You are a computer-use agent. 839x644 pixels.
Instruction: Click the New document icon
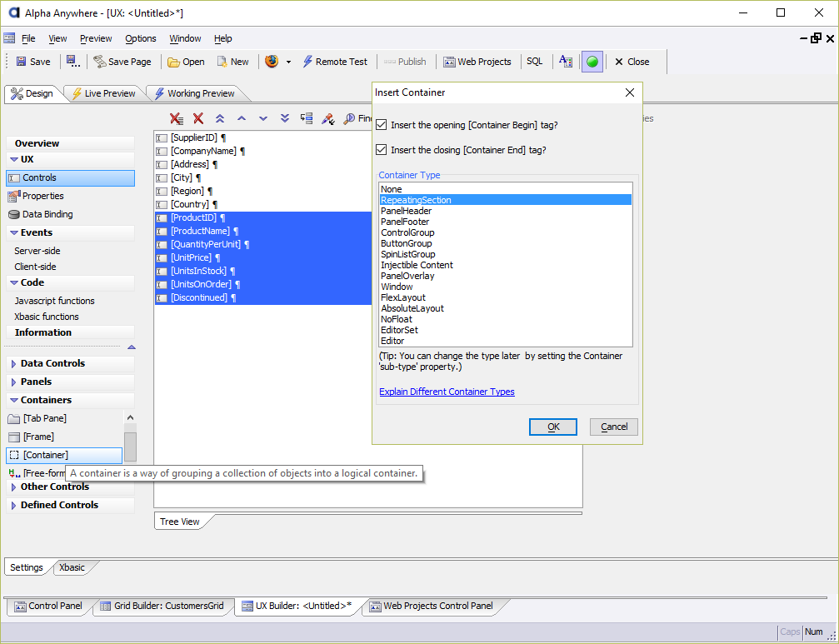point(222,62)
